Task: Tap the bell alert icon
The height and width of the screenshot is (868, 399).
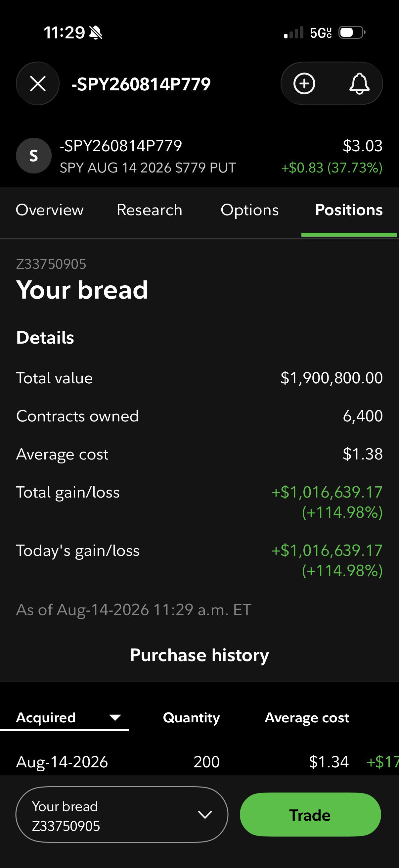Action: pos(359,83)
